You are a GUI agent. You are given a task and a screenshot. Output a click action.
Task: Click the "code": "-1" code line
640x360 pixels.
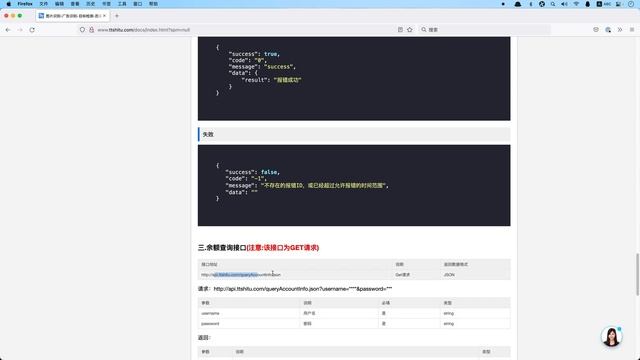coord(246,179)
